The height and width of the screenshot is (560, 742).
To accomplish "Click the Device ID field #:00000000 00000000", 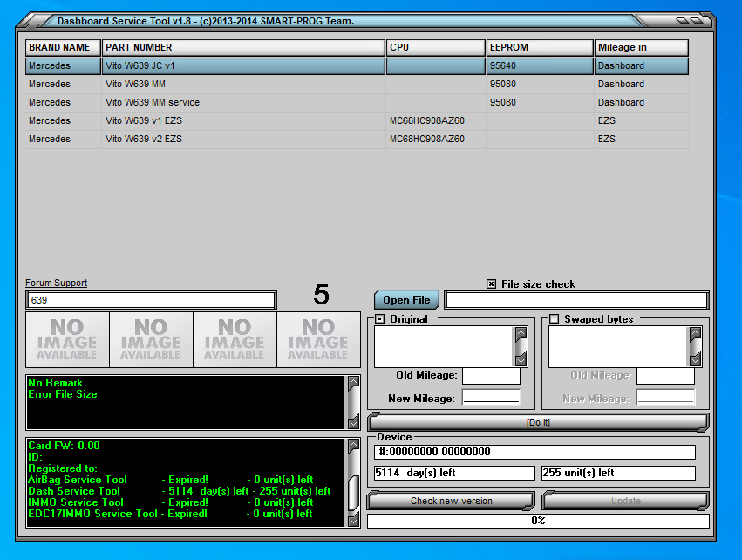I will coord(534,452).
